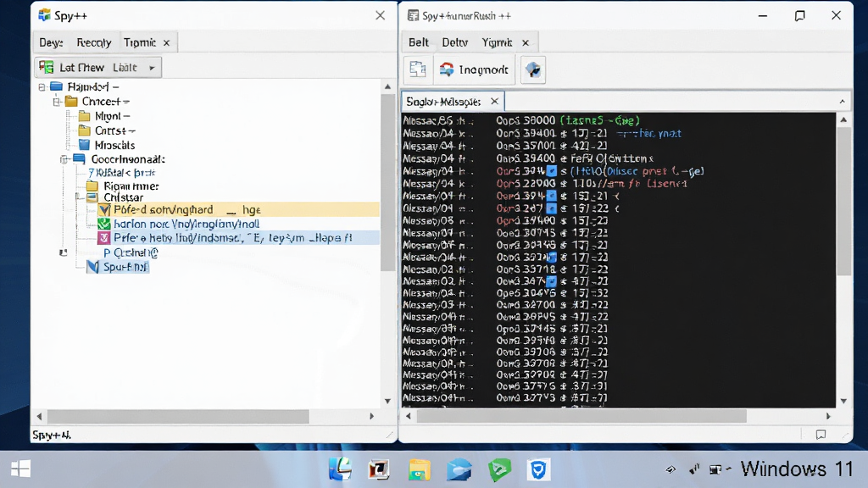Close the Tipmic tab
This screenshot has height=488, width=868.
(x=167, y=42)
